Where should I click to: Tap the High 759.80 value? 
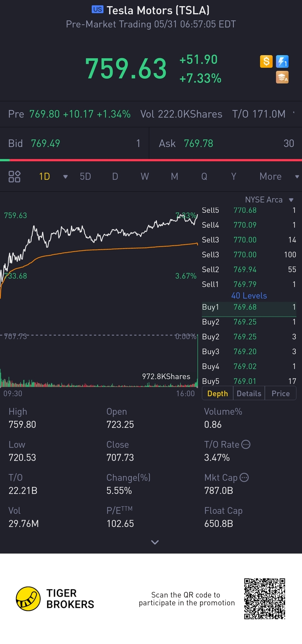[x=22, y=424]
